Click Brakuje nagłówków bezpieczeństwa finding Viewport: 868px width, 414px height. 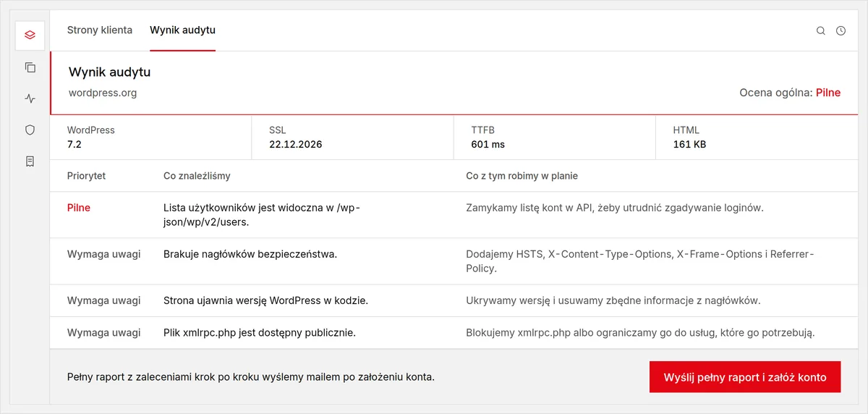pyautogui.click(x=251, y=254)
